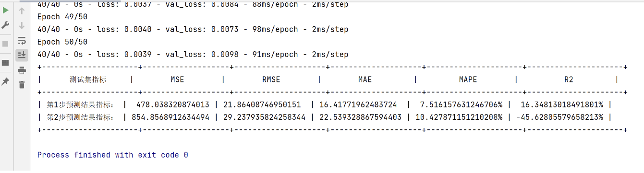Toggle scroll to end of console

click(22, 55)
